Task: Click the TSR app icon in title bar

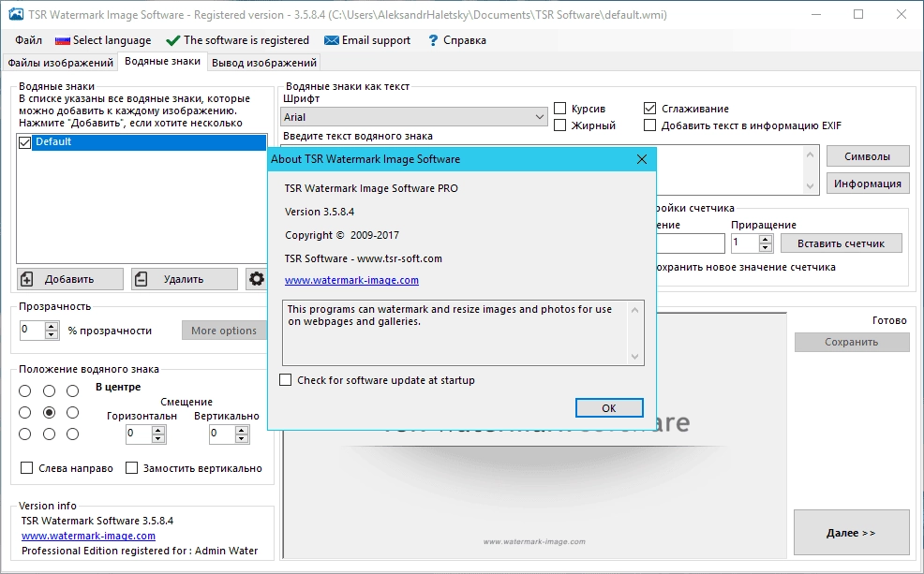Action: [x=16, y=14]
